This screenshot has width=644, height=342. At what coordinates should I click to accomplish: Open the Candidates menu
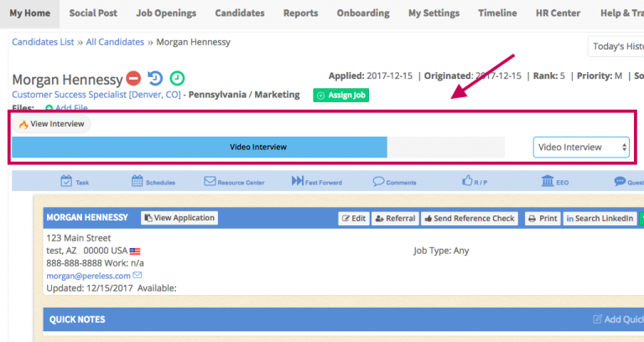(x=240, y=13)
